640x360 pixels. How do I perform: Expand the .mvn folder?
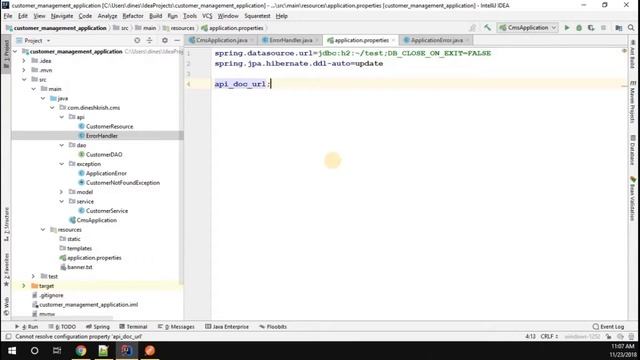pyautogui.click(x=24, y=70)
